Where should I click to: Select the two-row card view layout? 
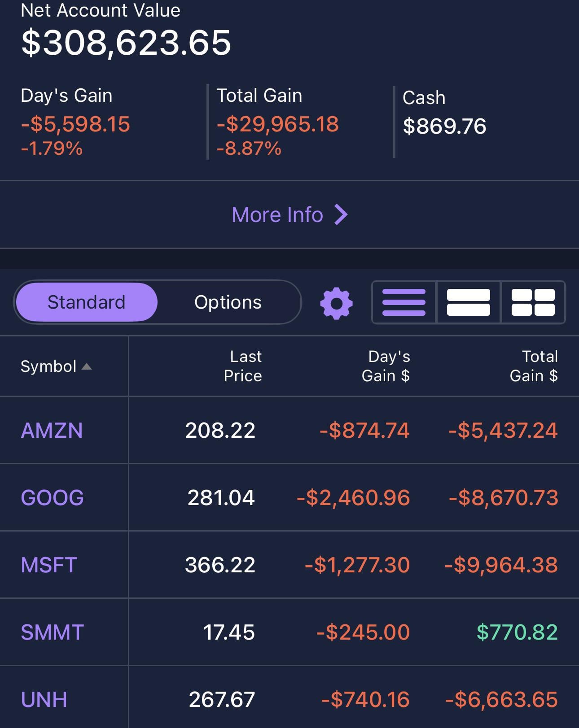click(x=468, y=302)
